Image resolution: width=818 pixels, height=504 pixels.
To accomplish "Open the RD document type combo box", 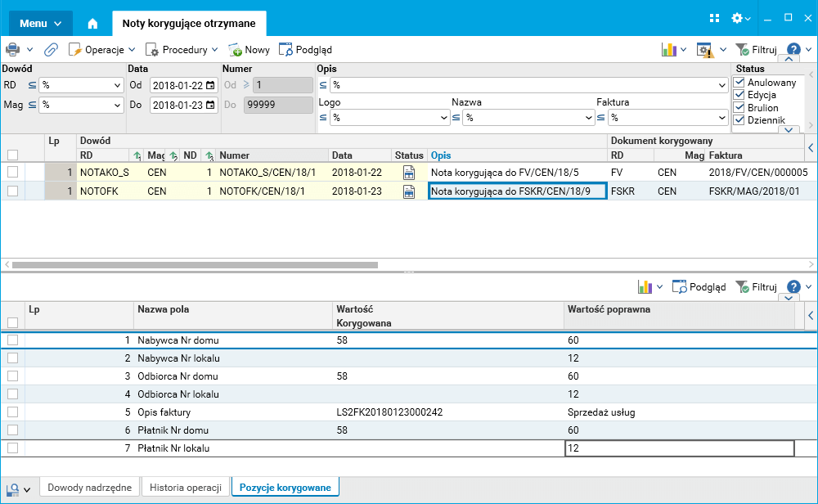I will (81, 84).
